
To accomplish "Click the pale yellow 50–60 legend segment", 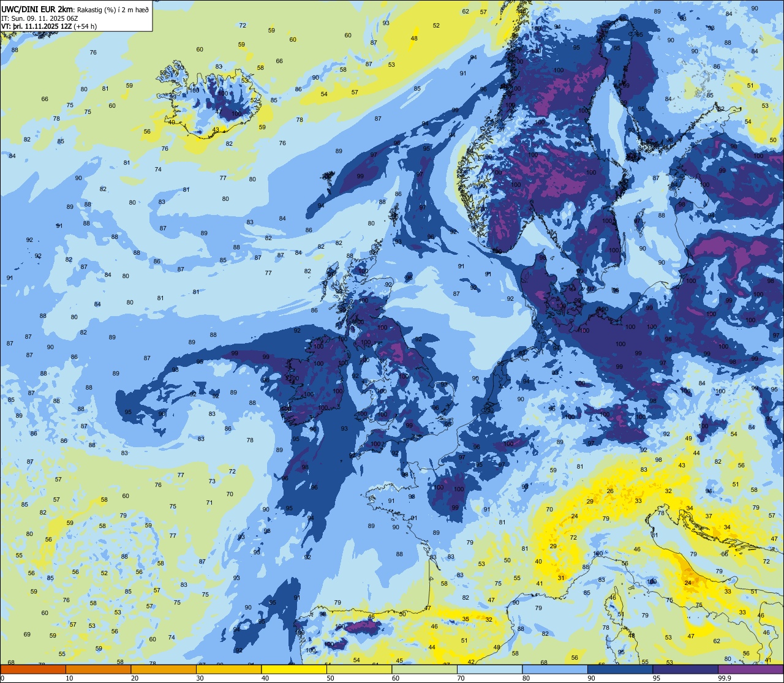I will tap(359, 670).
